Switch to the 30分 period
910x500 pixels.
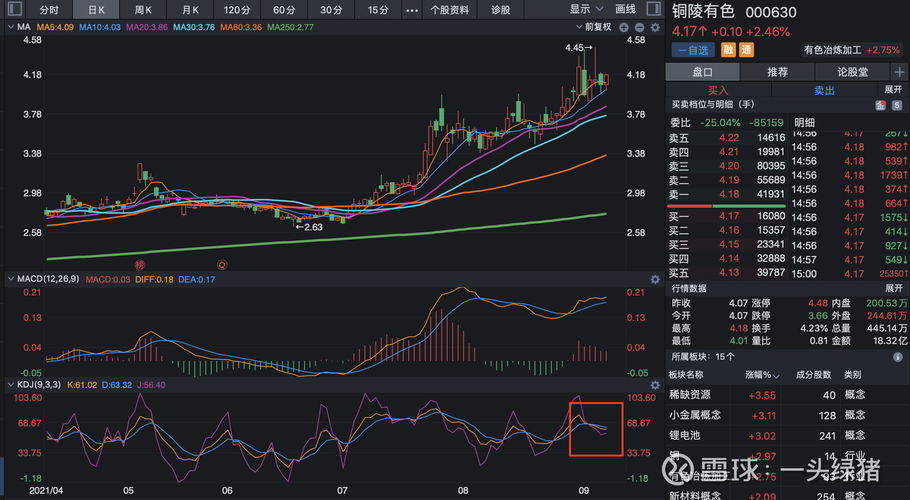coord(331,10)
